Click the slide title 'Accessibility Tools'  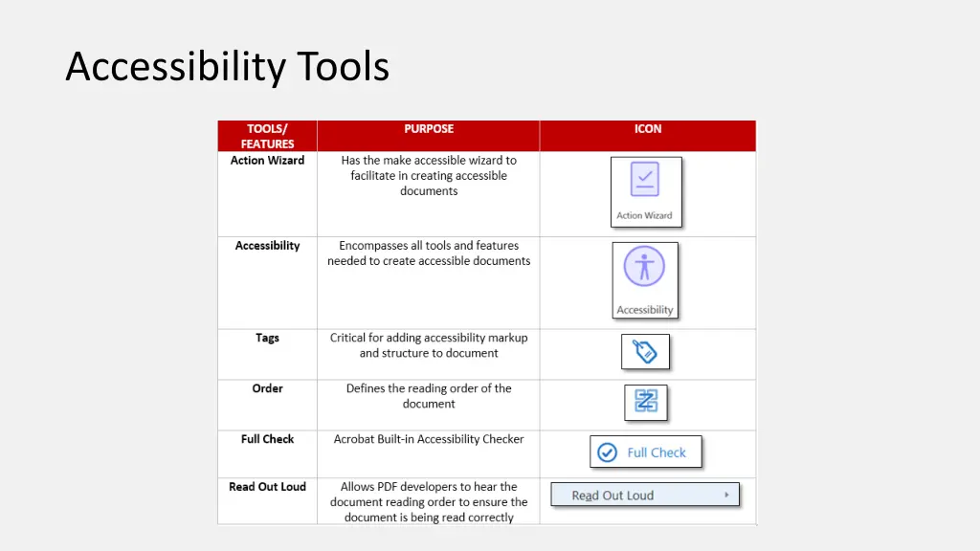(227, 68)
